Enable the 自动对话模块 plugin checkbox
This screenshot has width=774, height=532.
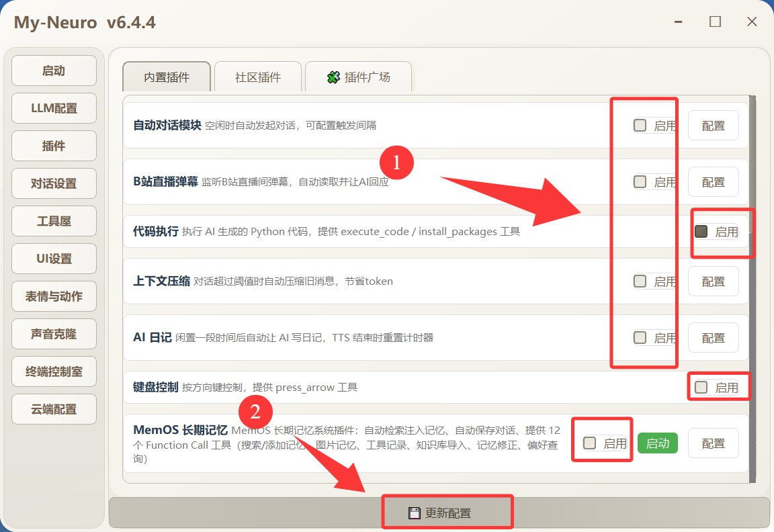click(640, 126)
